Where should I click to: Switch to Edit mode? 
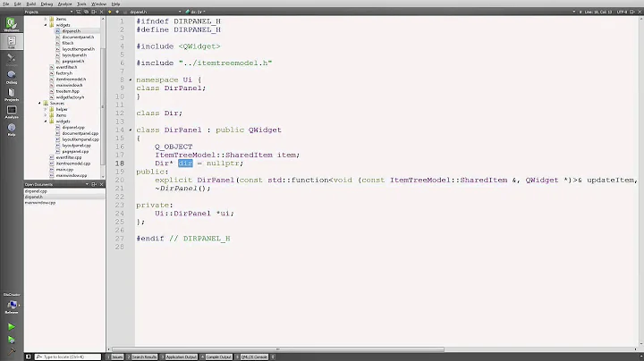click(x=12, y=42)
